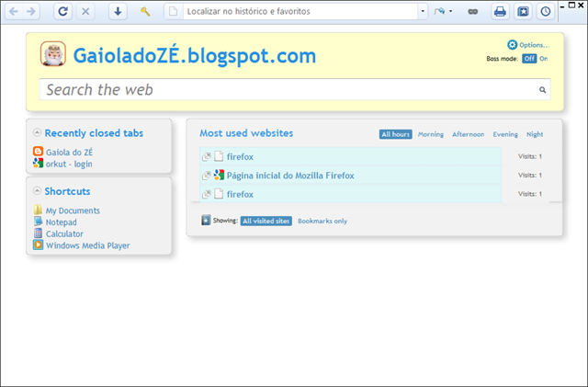Click the icon beside orkut - login
The height and width of the screenshot is (387, 588).
click(x=38, y=163)
